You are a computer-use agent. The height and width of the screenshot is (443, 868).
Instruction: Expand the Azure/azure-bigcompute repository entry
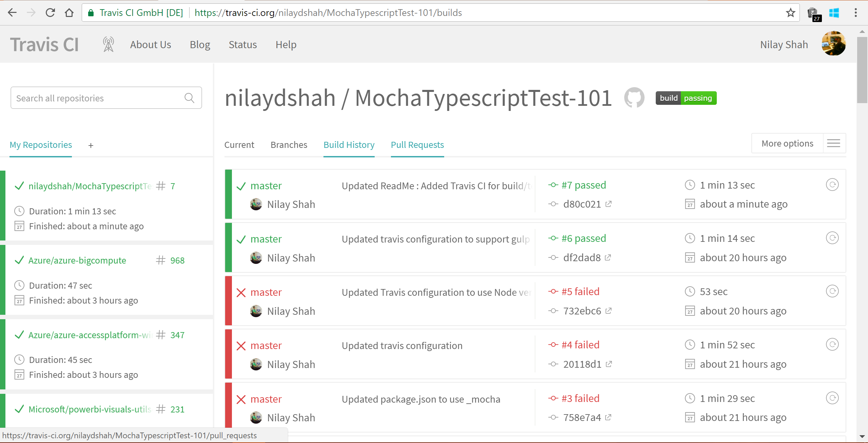tap(77, 260)
